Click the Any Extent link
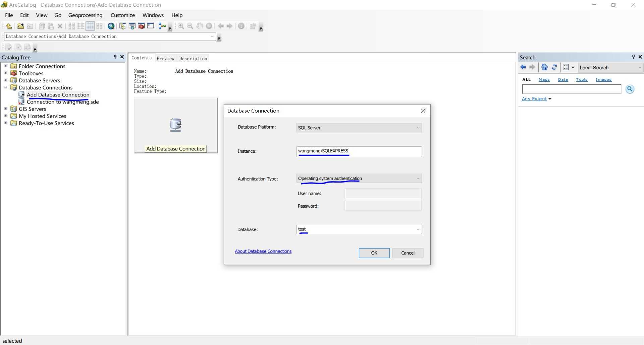This screenshot has height=345, width=644. click(534, 98)
